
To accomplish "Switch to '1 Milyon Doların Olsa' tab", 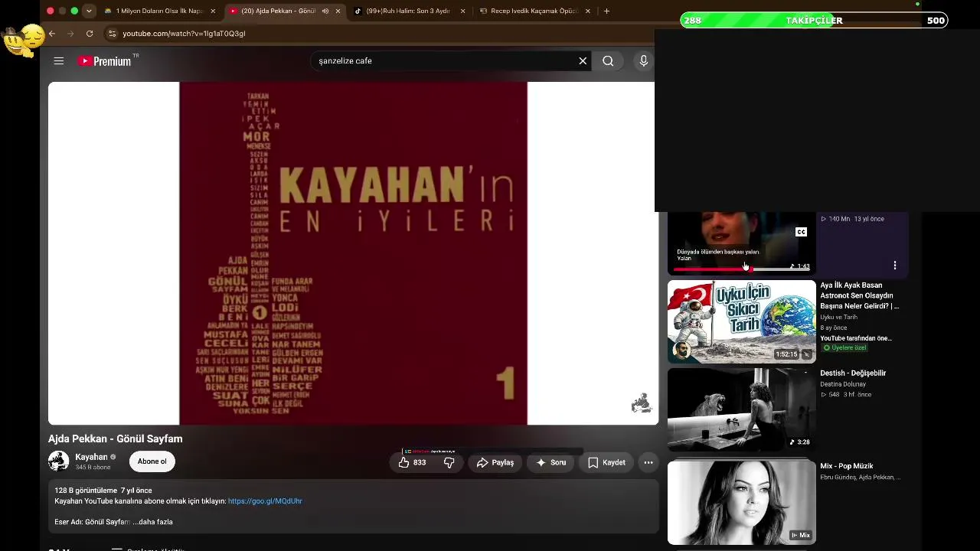I will pos(158,11).
